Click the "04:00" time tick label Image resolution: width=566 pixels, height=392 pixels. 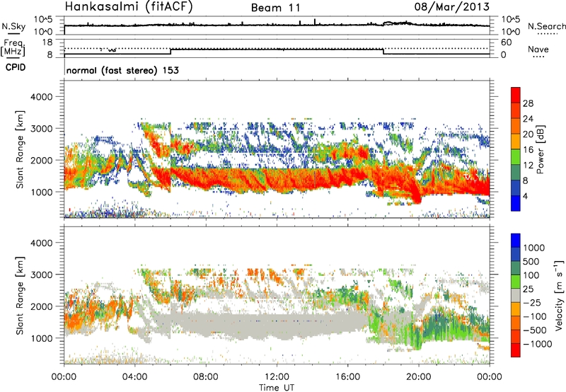(134, 377)
